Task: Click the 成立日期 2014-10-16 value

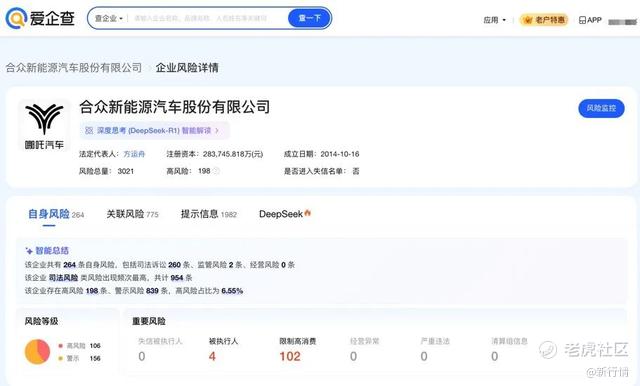Action: pyautogui.click(x=340, y=154)
